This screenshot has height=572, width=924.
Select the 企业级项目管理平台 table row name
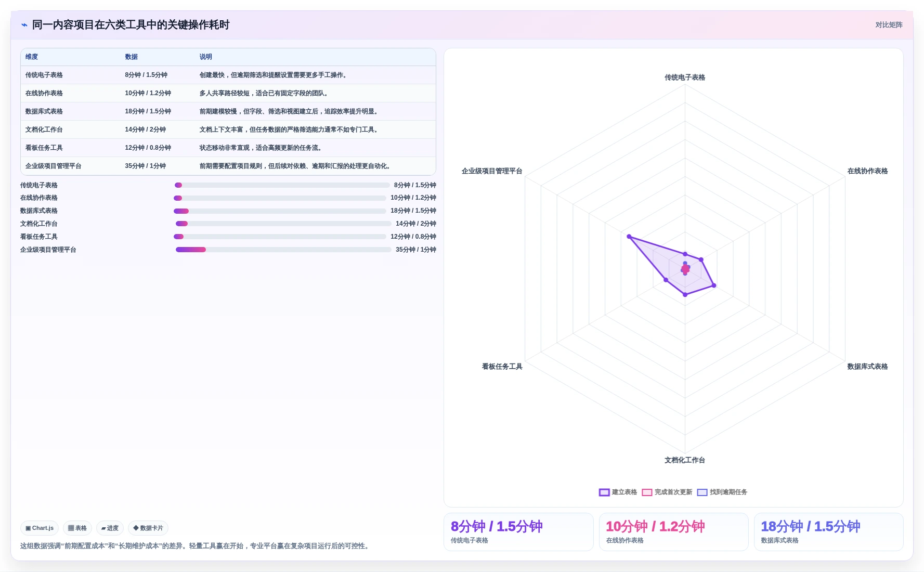point(54,166)
